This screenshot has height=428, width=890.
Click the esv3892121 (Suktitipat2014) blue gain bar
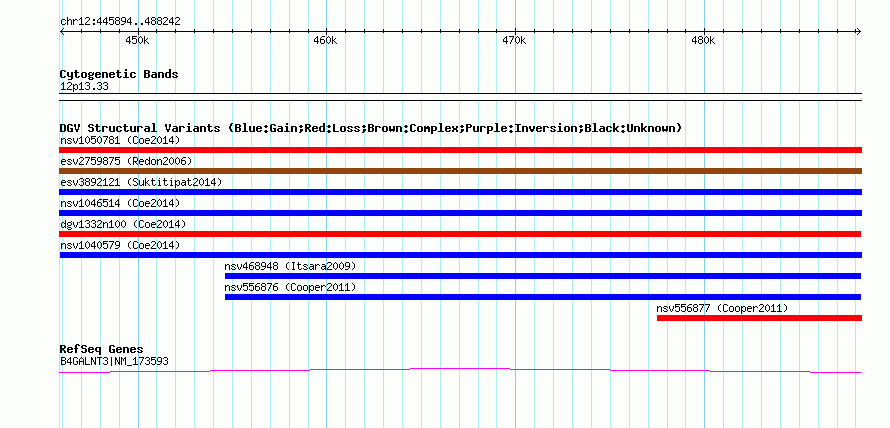(x=460, y=192)
